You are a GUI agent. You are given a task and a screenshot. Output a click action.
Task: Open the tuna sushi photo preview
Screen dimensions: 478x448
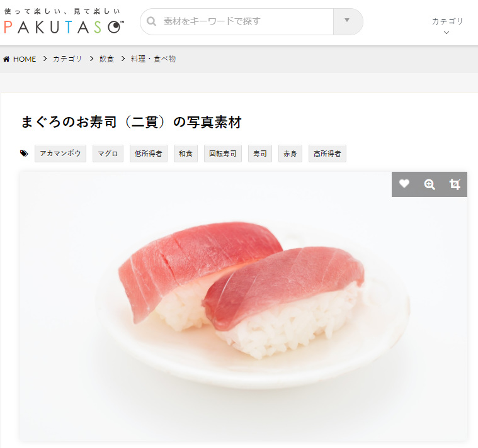tap(243, 306)
